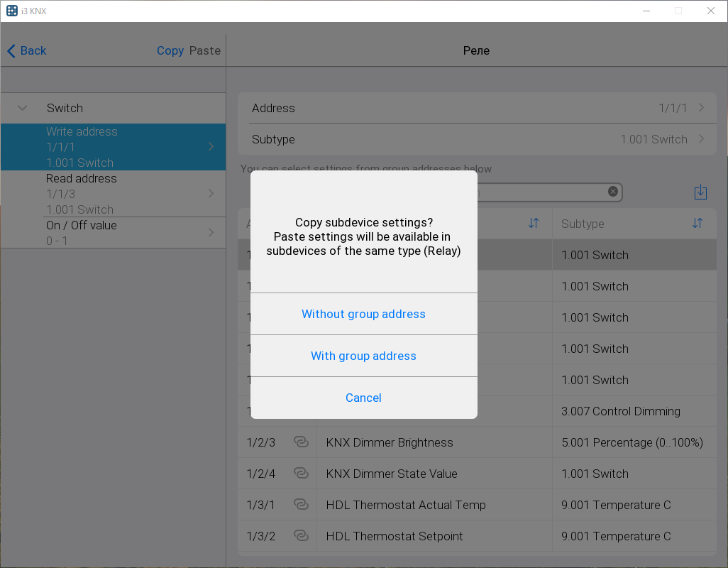Open the Address 1/1/1 setting row
The height and width of the screenshot is (568, 728).
pyautogui.click(x=476, y=108)
